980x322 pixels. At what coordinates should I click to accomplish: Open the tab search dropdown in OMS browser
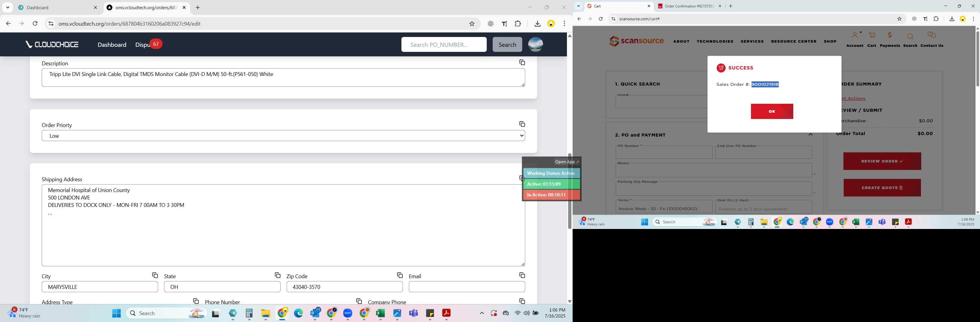tap(8, 7)
